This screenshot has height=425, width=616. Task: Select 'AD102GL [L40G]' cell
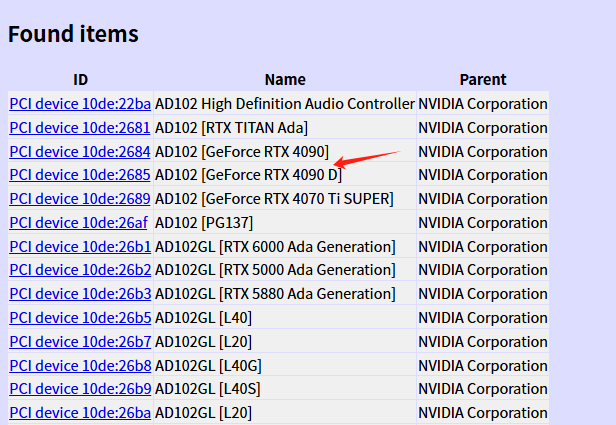pyautogui.click(x=285, y=365)
